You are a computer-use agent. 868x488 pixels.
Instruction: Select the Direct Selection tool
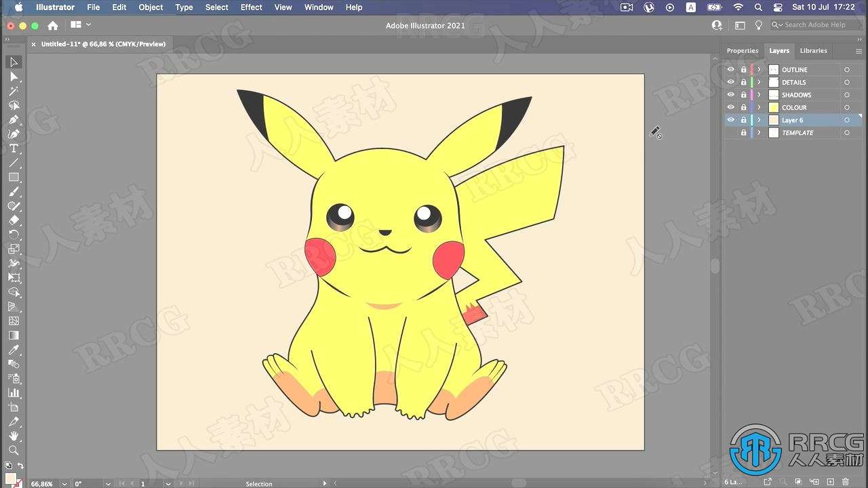[14, 77]
